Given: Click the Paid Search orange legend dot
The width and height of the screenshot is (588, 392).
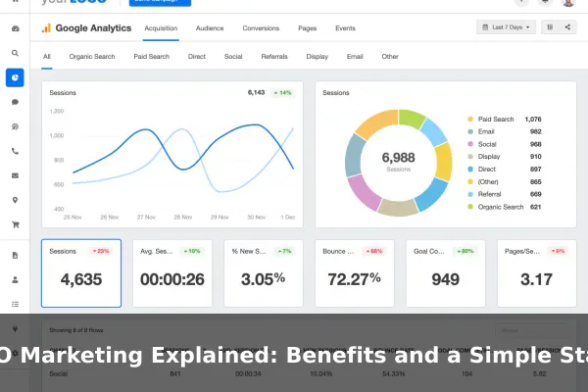Looking at the screenshot, I should pyautogui.click(x=470, y=120).
